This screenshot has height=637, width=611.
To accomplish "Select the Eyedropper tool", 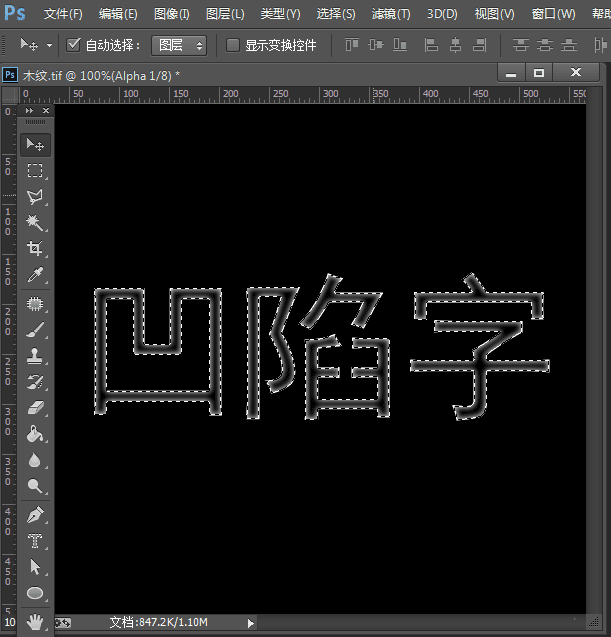I will (x=35, y=275).
